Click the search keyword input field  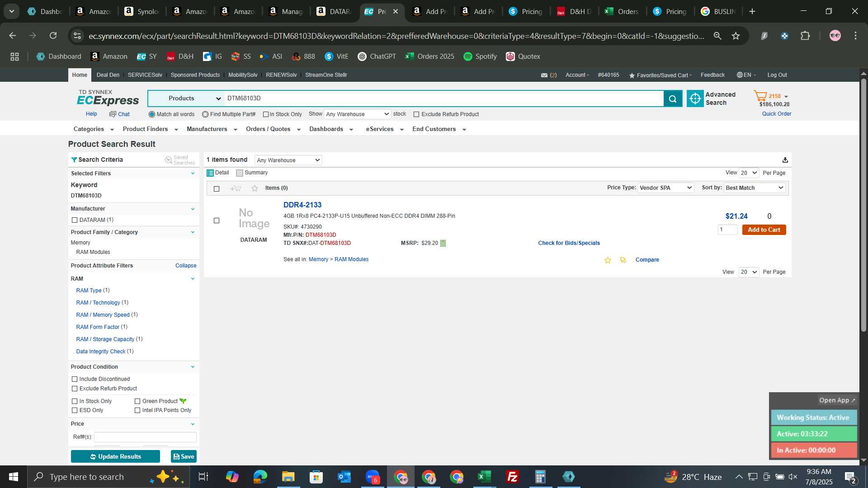pos(444,99)
